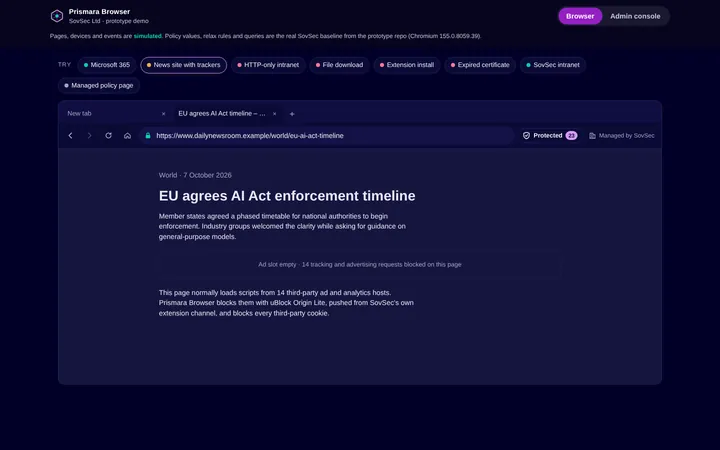Image resolution: width=720 pixels, height=450 pixels.
Task: Click the World · 7 October 2026 dateline
Action: click(195, 175)
